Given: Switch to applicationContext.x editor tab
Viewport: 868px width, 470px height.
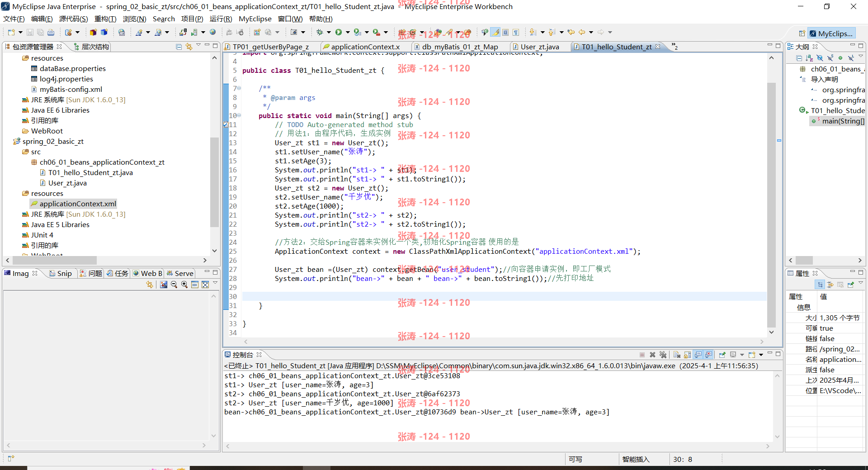Looking at the screenshot, I should pyautogui.click(x=365, y=47).
